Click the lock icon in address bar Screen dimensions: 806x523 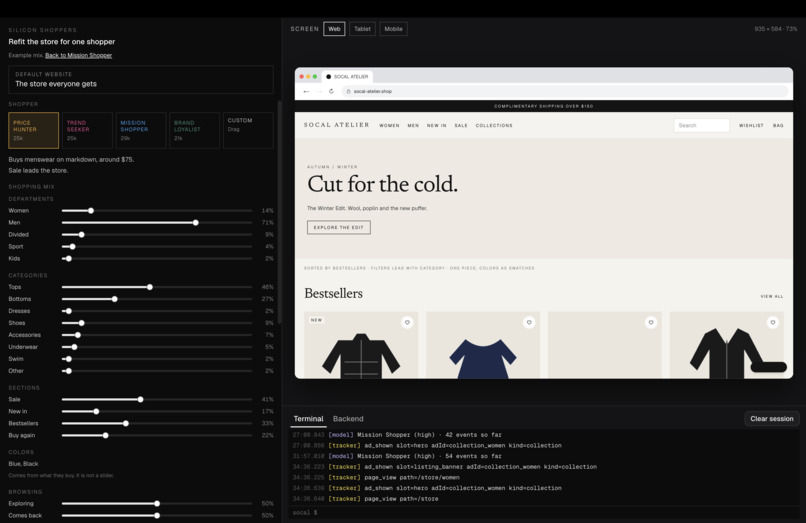(348, 92)
